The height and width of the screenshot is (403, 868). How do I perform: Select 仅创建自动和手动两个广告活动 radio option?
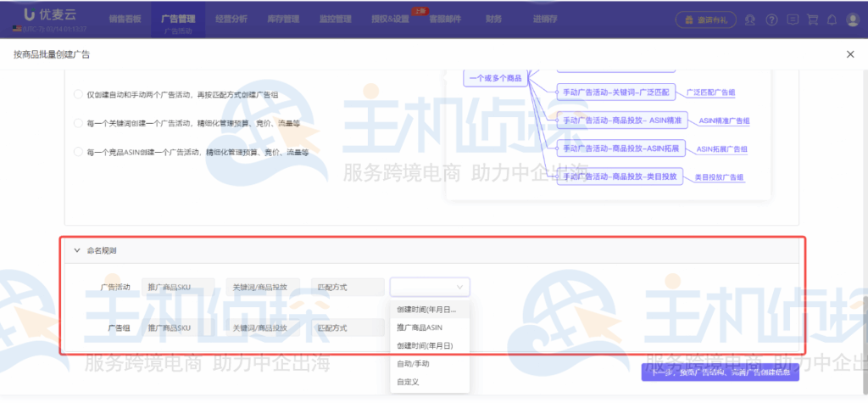(x=79, y=94)
